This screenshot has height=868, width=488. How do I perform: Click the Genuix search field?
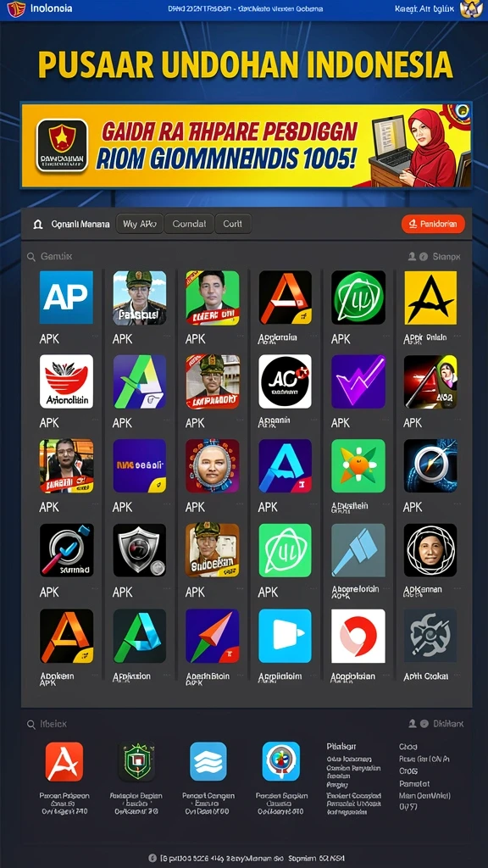[50, 257]
